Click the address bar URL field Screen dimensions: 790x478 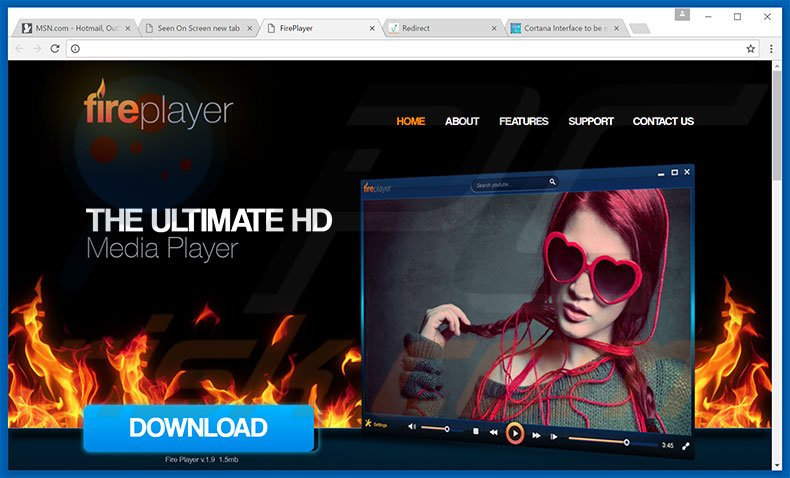pyautogui.click(x=411, y=48)
